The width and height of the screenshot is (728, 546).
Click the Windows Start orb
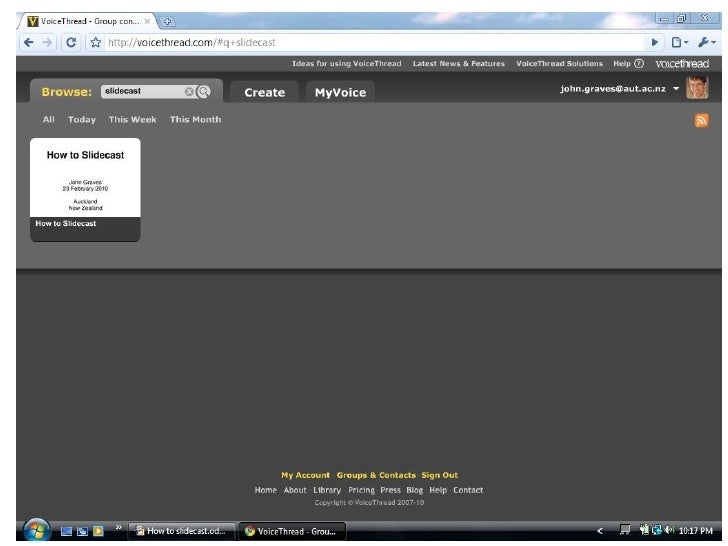point(36,531)
